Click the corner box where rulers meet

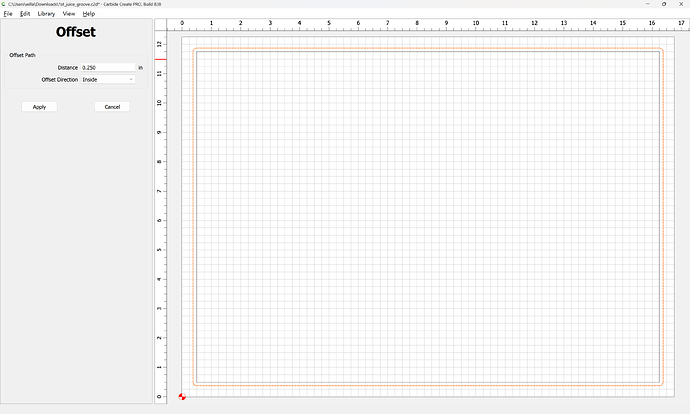tap(160, 23)
